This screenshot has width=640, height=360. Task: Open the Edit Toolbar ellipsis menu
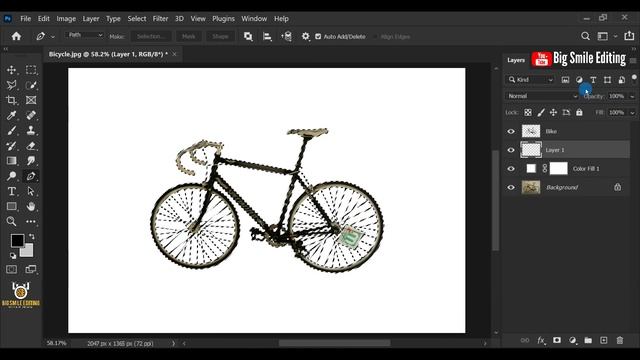point(31,221)
